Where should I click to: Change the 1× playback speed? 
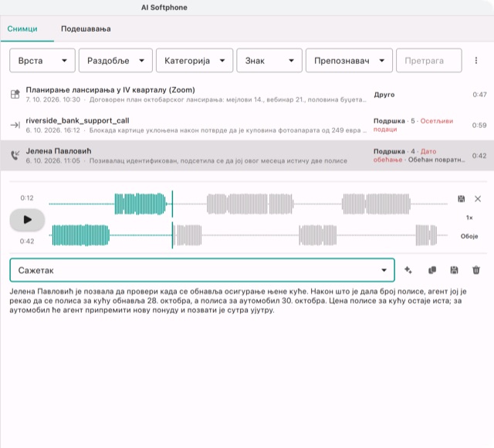(x=469, y=217)
